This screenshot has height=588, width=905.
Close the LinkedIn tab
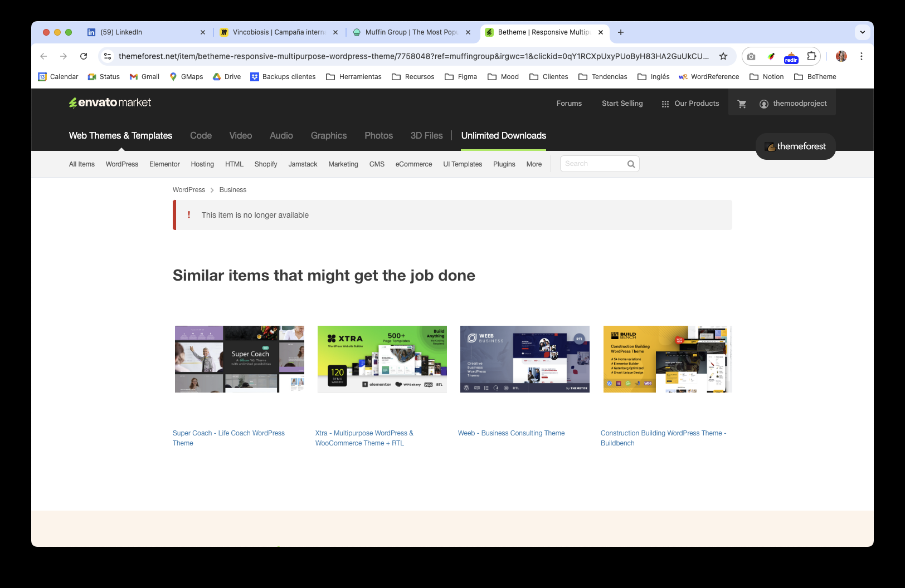pos(203,32)
